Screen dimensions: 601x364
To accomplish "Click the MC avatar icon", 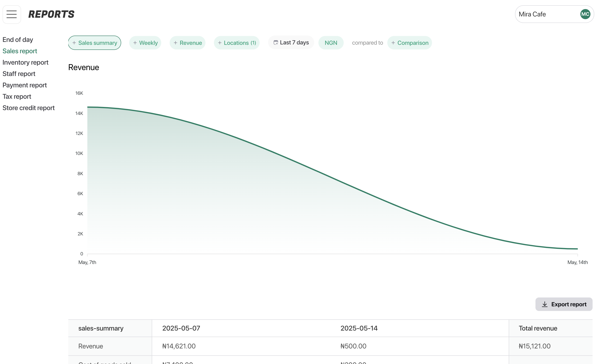I will (x=585, y=14).
